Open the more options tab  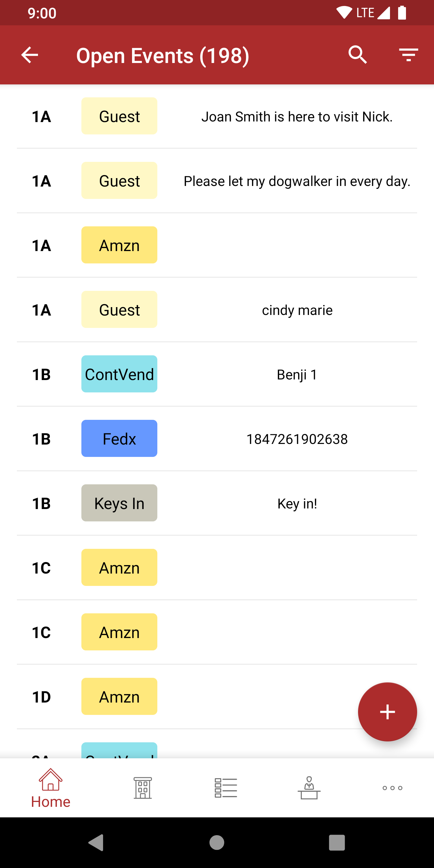pos(392,788)
